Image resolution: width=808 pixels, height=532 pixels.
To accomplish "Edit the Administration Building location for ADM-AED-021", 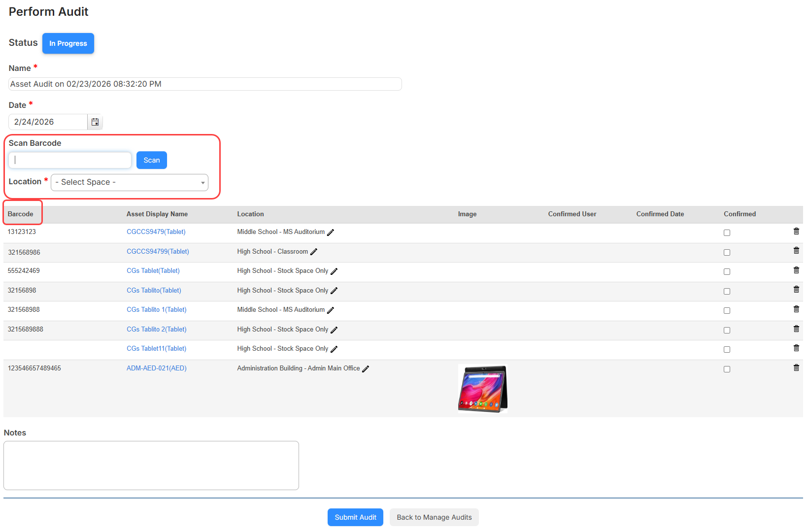I will (x=366, y=368).
